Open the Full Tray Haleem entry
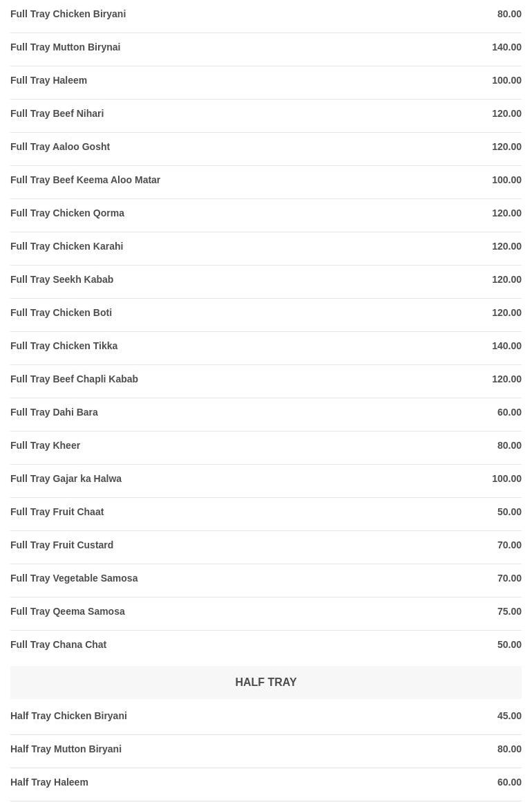 (x=48, y=80)
